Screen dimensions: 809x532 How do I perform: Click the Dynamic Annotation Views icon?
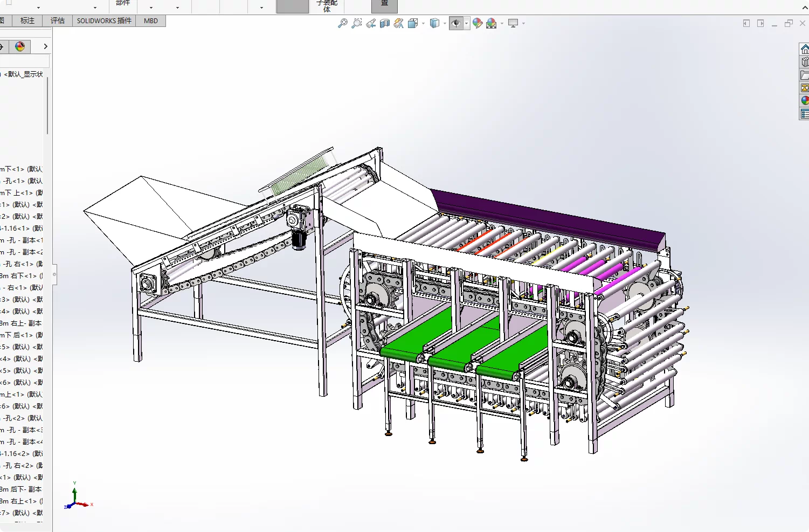(x=399, y=23)
